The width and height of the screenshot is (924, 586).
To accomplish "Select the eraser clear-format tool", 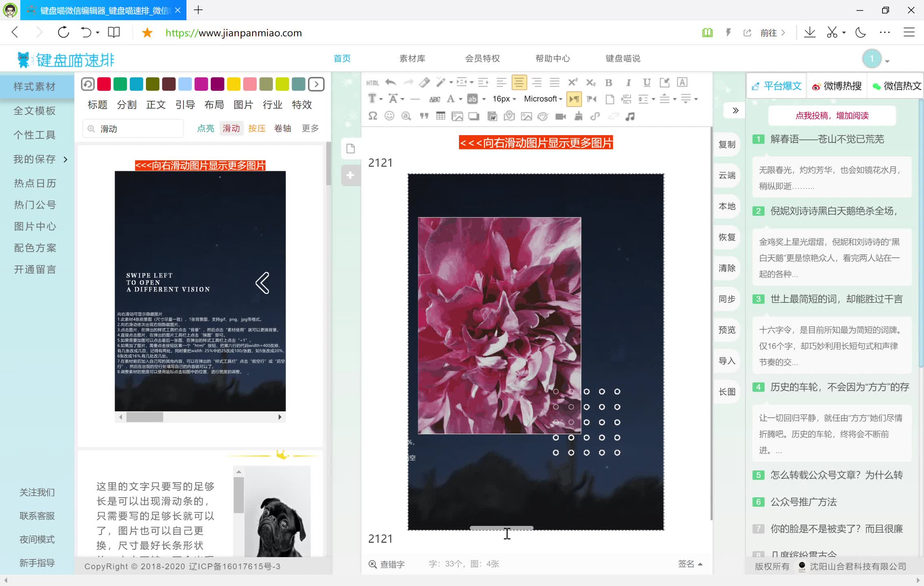I will 425,83.
